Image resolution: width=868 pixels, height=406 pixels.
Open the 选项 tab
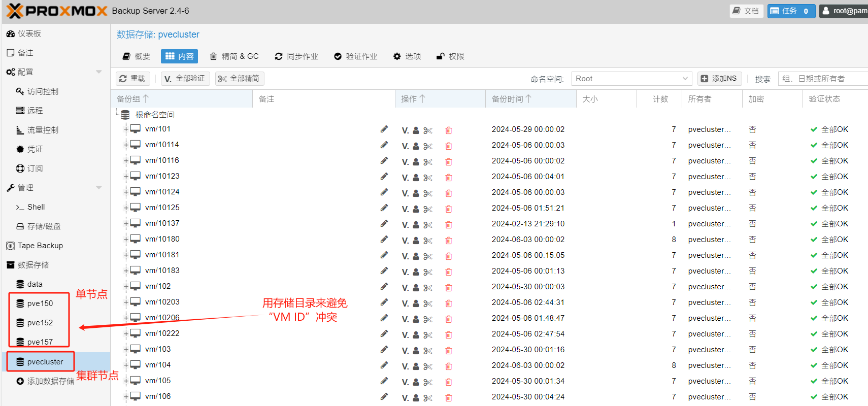click(x=407, y=56)
